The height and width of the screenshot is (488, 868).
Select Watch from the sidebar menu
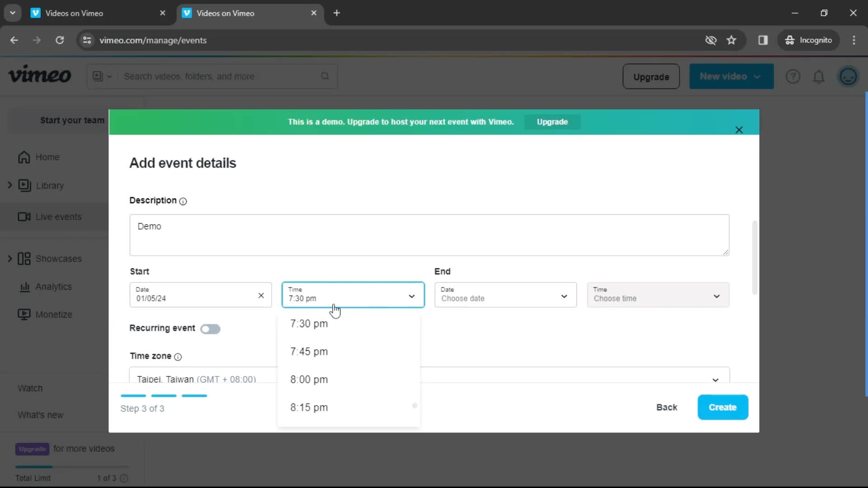tap(30, 388)
